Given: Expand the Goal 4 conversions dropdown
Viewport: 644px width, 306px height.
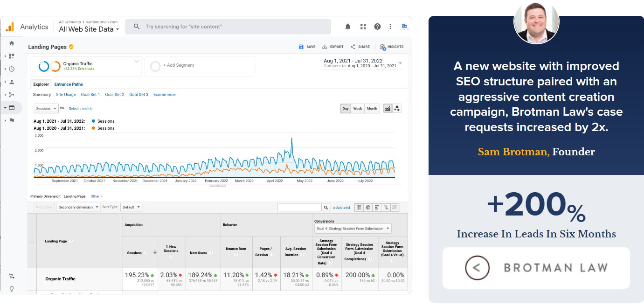Looking at the screenshot, I should click(353, 229).
